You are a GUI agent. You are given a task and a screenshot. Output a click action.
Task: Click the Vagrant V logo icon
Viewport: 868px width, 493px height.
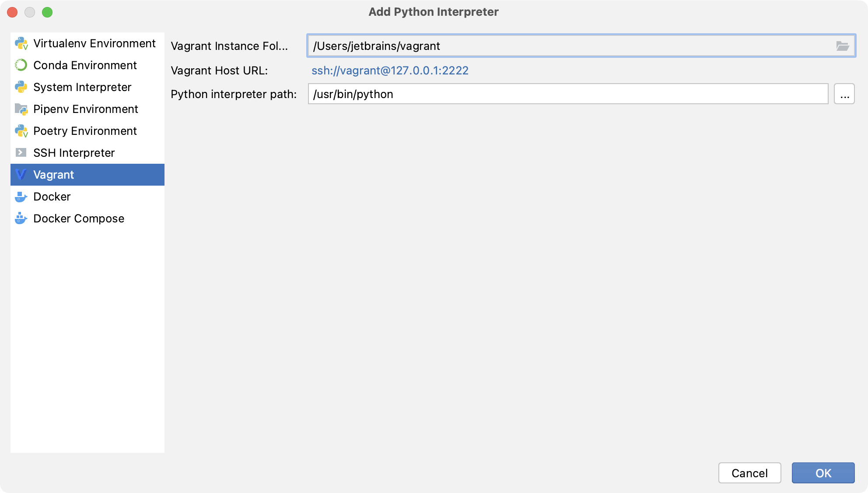(x=21, y=175)
